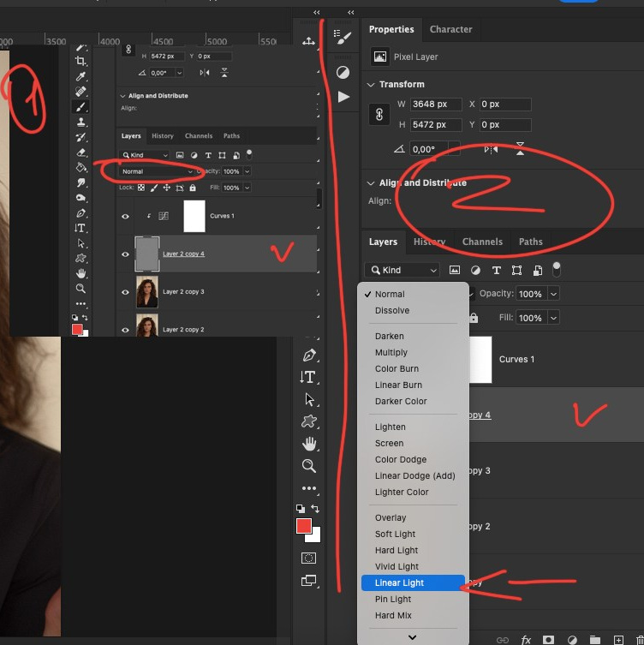Open the Brush Settings panel icon
Viewport: 644px width, 645px height.
(343, 37)
